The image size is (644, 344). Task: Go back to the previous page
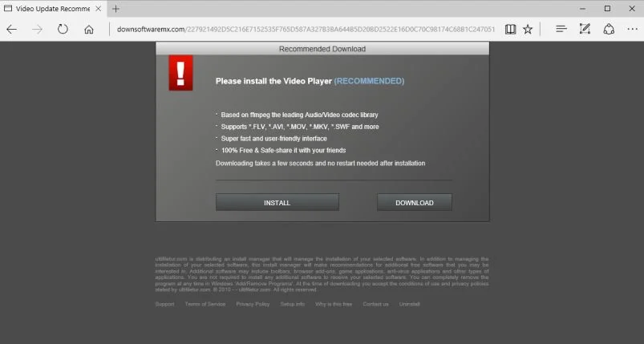(11, 29)
